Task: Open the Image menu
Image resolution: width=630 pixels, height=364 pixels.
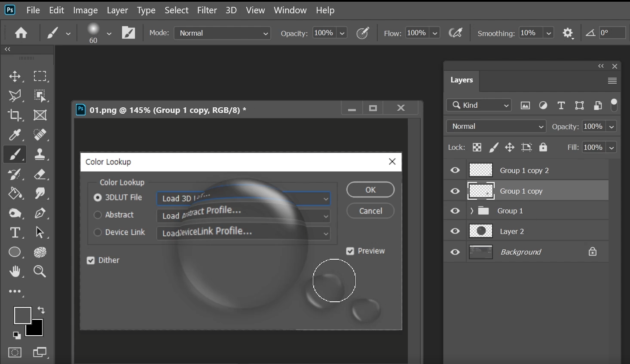Action: tap(85, 10)
